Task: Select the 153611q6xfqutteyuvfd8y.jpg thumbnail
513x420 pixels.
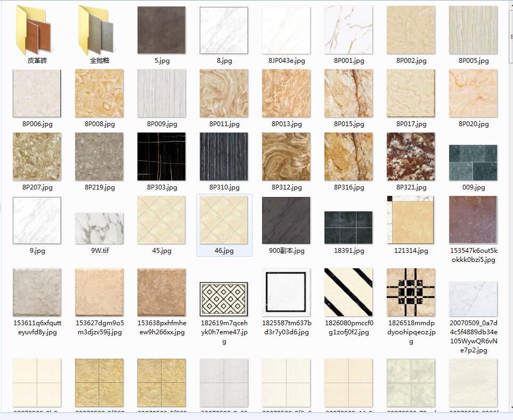Action: 37,292
